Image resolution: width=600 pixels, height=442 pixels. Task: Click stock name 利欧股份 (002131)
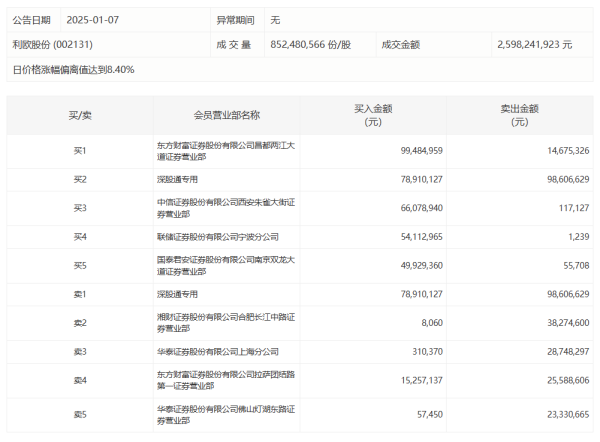tap(52, 44)
